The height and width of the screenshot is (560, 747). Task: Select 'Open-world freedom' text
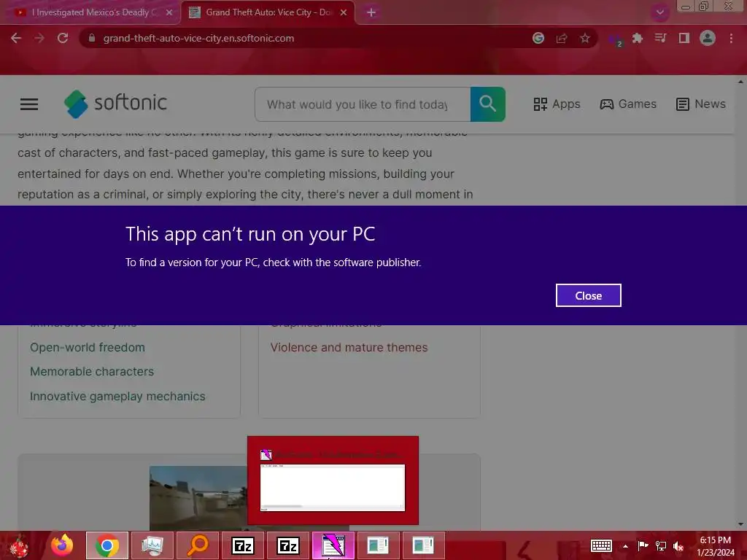88,347
